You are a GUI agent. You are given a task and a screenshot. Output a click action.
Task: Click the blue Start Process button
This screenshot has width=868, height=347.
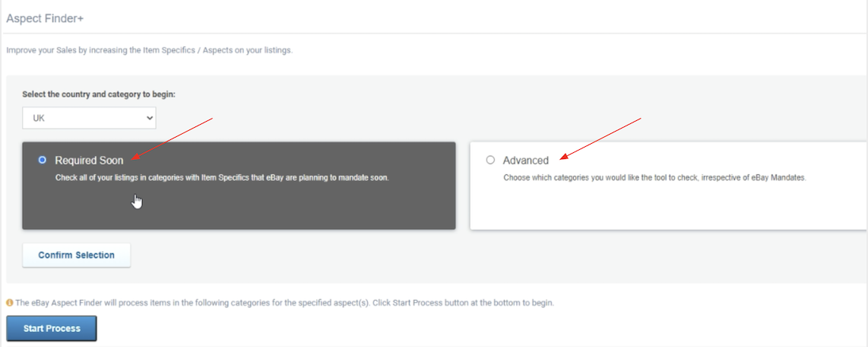(52, 328)
